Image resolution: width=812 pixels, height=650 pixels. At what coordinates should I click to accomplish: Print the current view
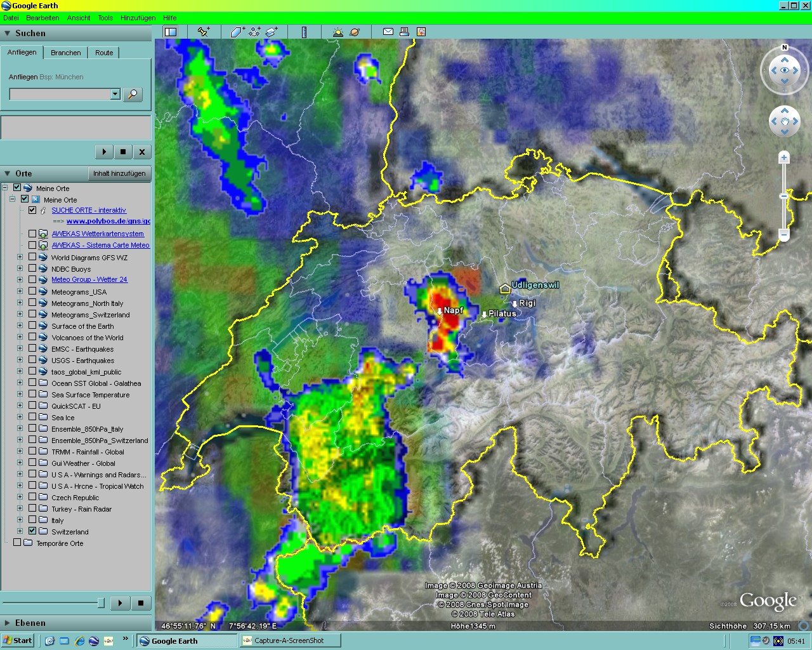(x=404, y=32)
